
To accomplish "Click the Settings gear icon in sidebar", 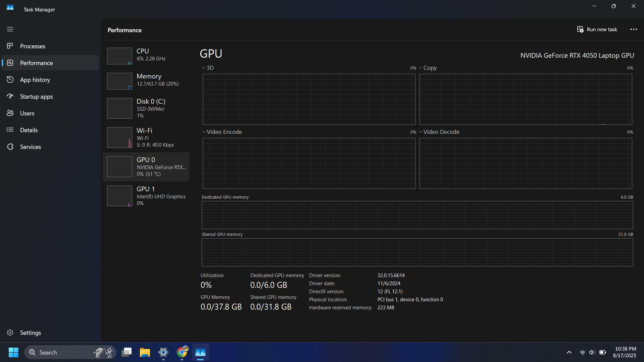I will tap(10, 332).
